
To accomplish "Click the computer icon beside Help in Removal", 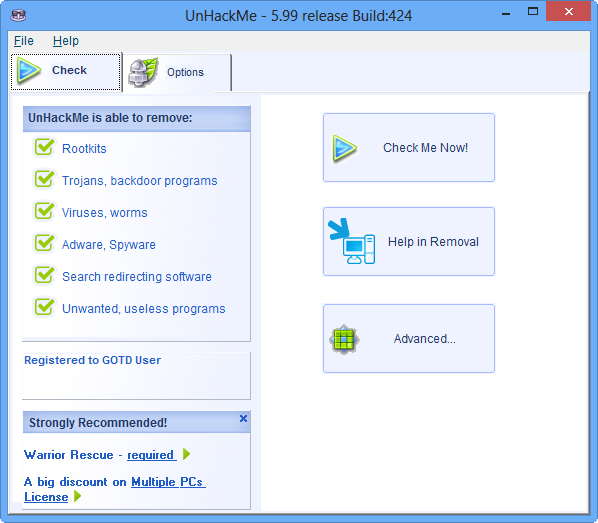I will [352, 241].
